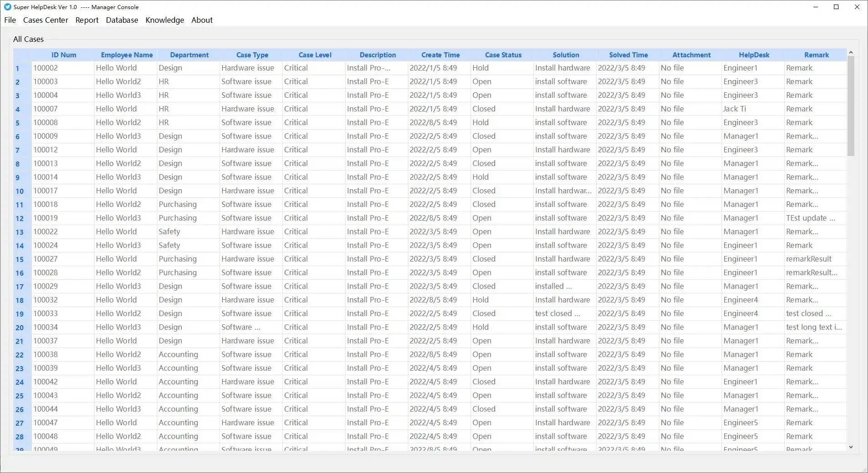Open the Report menu
Screen dimensions: 868x473
coord(87,20)
